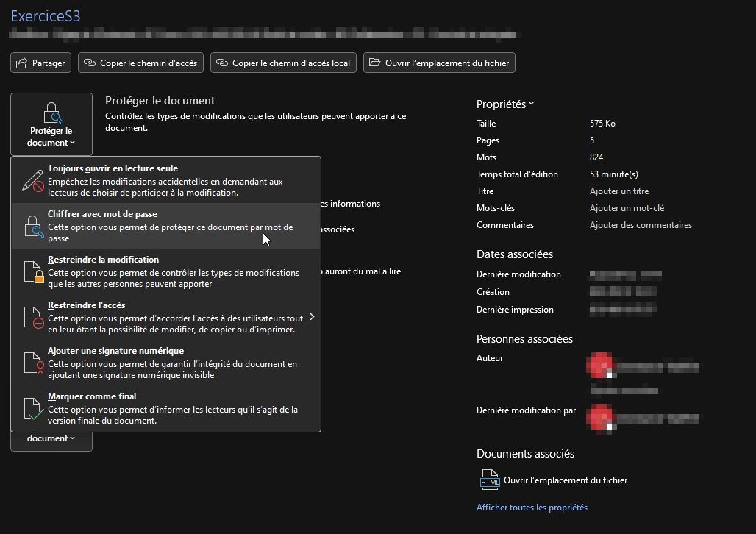Click Copier le chemin d'accès button
The image size is (756, 534).
click(140, 63)
